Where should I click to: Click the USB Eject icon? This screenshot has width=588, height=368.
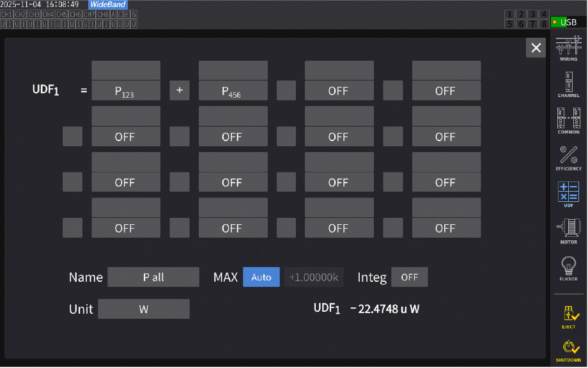click(x=568, y=316)
